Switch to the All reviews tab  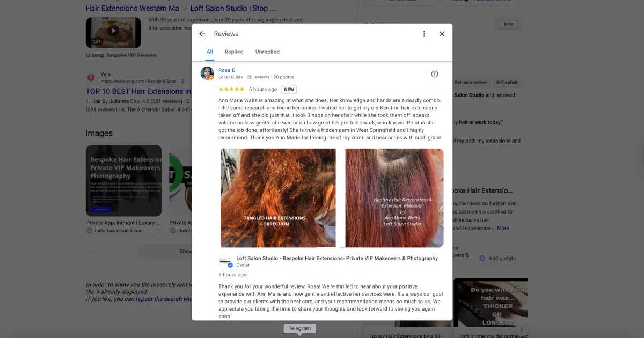pos(210,52)
